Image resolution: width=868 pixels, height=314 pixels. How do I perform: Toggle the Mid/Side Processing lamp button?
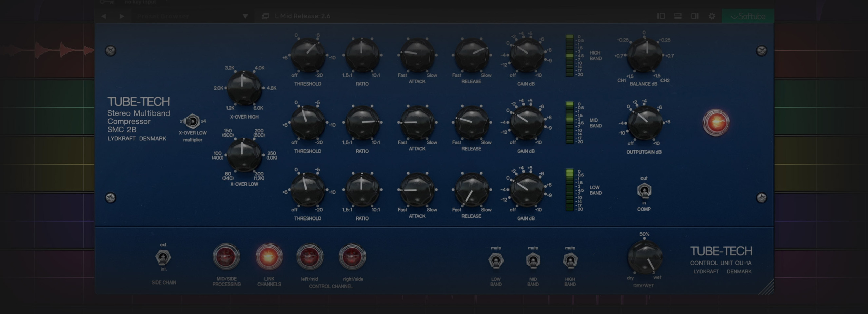226,256
